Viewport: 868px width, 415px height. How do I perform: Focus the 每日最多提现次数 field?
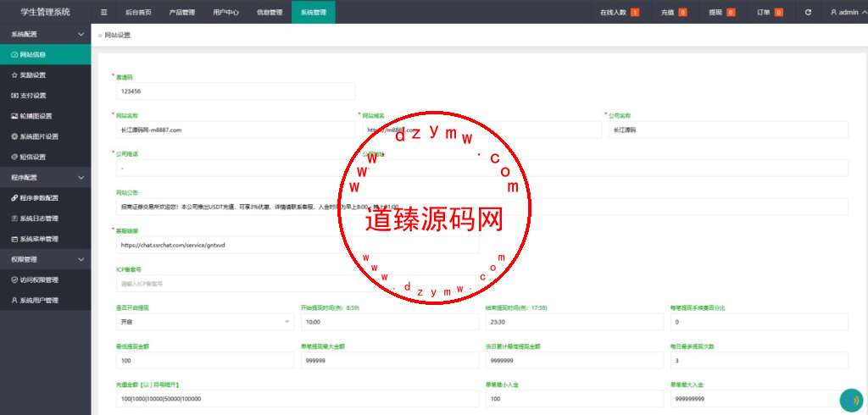[759, 360]
